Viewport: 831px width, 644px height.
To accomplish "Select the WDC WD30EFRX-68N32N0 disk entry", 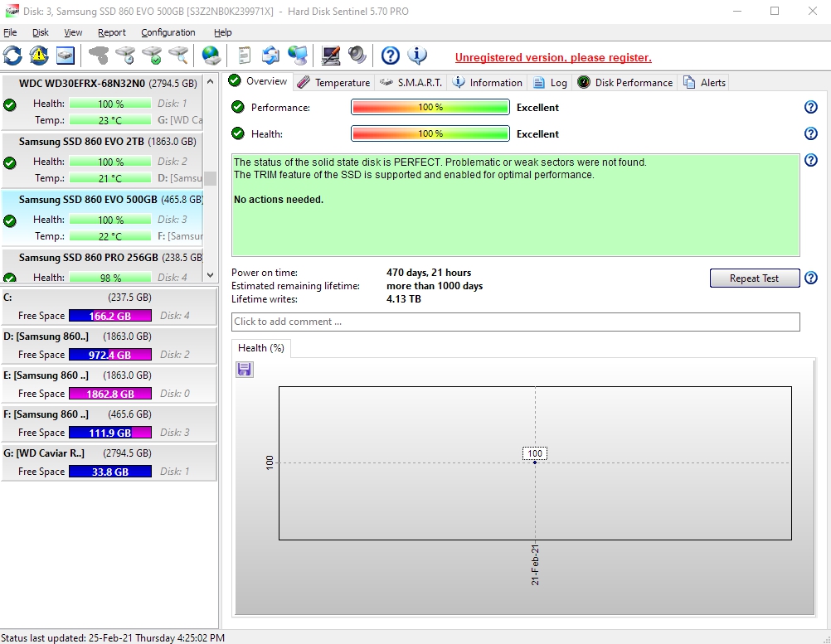I will pyautogui.click(x=82, y=84).
